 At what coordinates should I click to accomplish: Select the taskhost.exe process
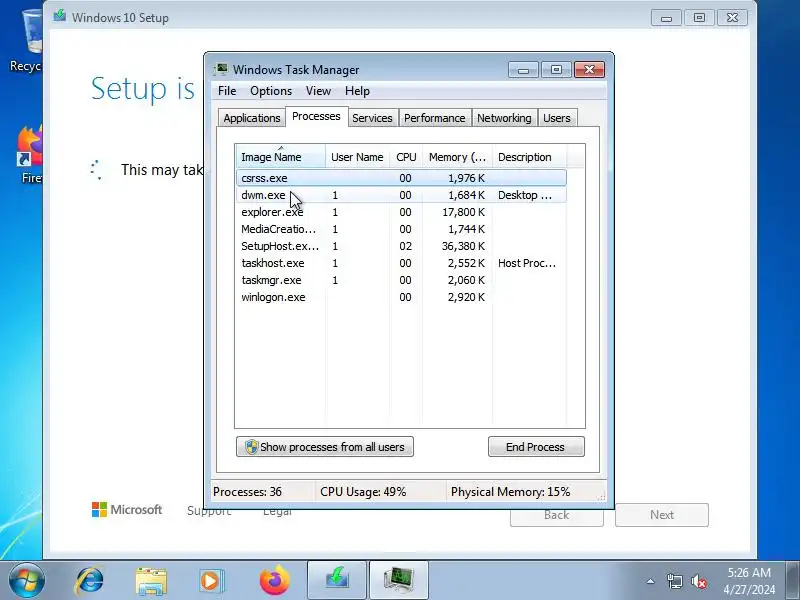[401, 263]
